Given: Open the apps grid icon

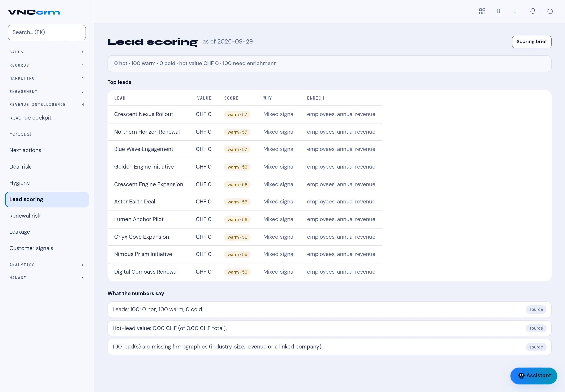Looking at the screenshot, I should point(482,11).
